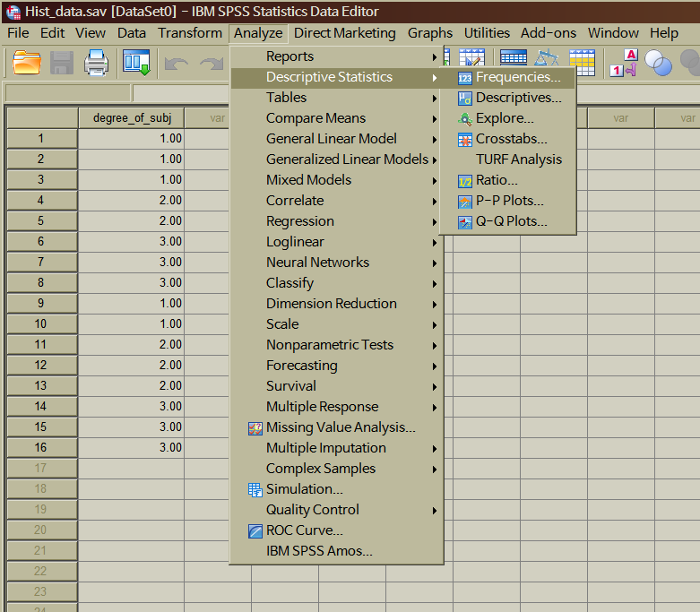Click the Explore magnifier icon
This screenshot has width=700, height=612.
tap(465, 119)
